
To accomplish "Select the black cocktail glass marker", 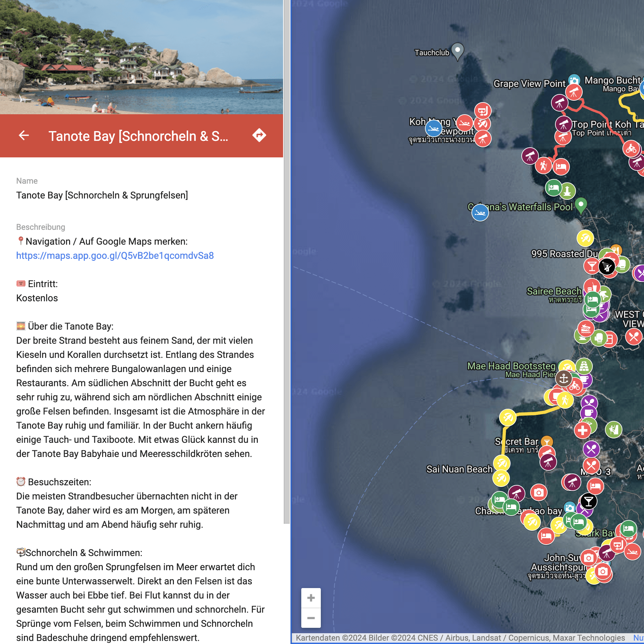I will [588, 501].
